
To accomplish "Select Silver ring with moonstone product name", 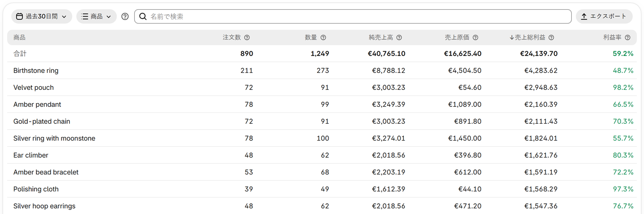I will pos(54,138).
